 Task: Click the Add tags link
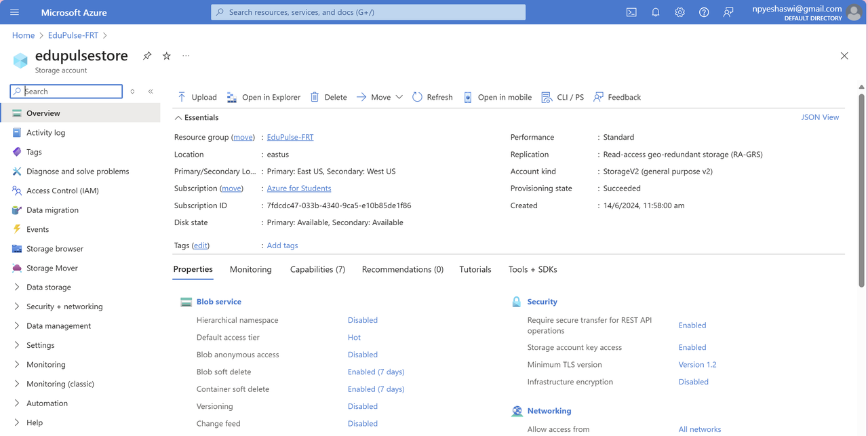pyautogui.click(x=282, y=245)
